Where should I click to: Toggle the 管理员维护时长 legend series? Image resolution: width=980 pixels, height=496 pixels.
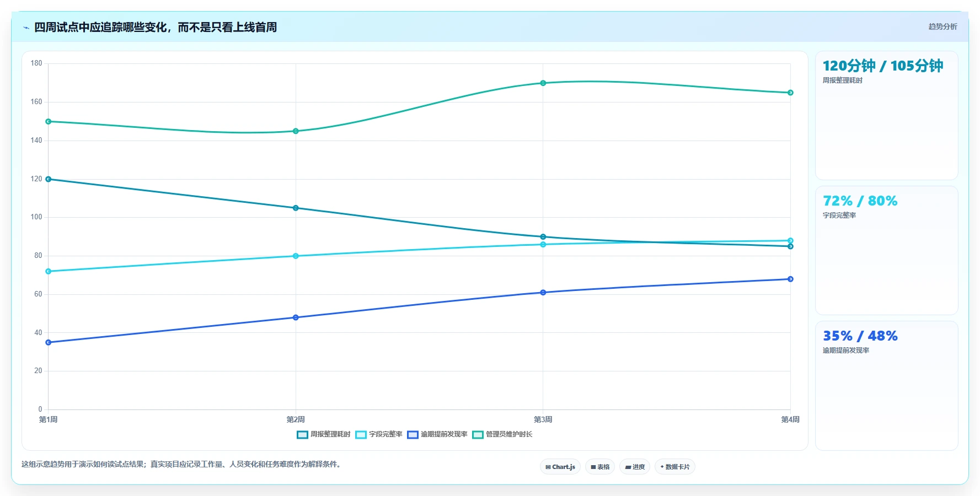point(502,434)
